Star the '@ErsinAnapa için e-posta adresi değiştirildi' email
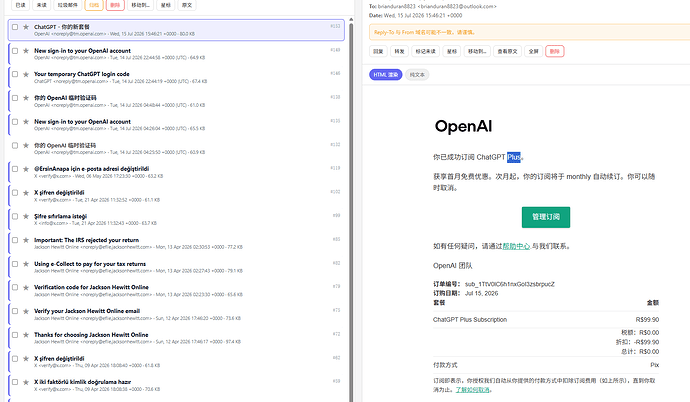Image resolution: width=690 pixels, height=402 pixels. (x=26, y=169)
